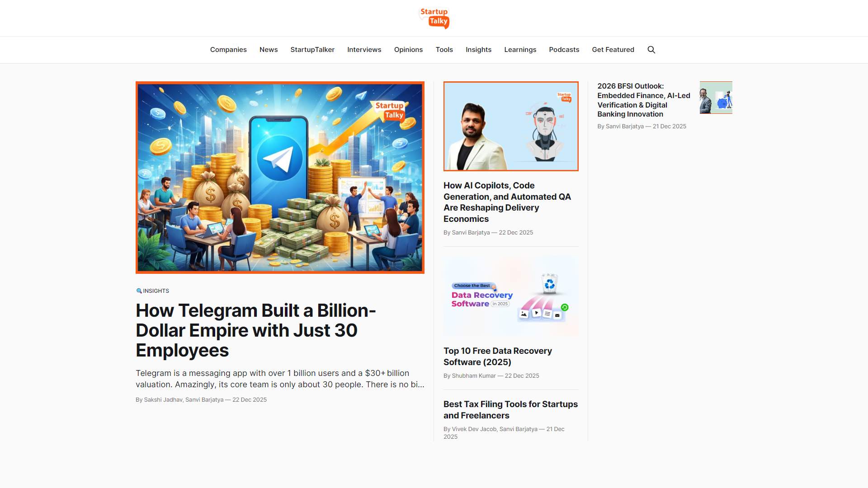
Task: Click the AI Copilots article thumbnail
Action: click(x=511, y=126)
